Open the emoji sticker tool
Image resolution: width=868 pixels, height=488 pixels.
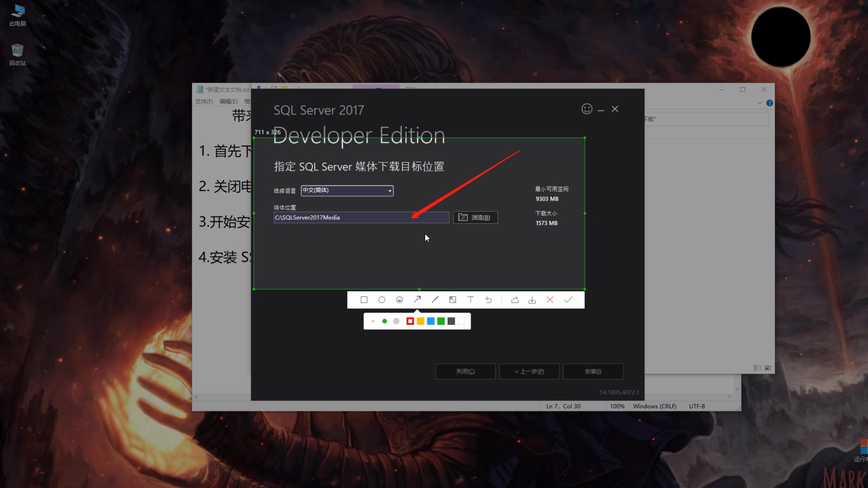click(x=399, y=300)
